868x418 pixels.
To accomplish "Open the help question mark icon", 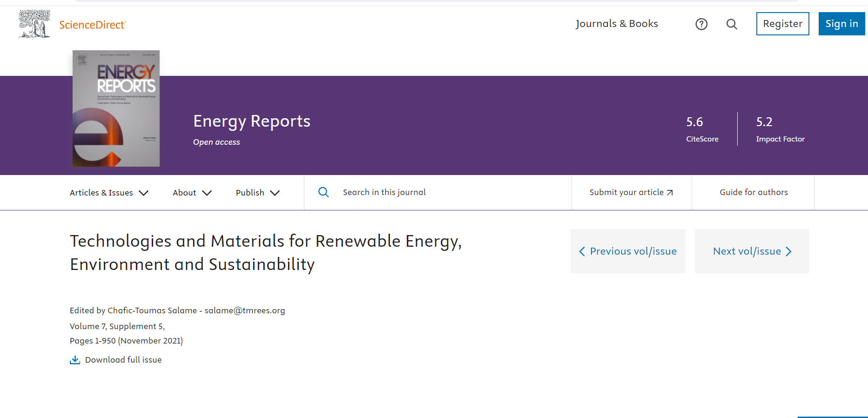I will point(701,24).
